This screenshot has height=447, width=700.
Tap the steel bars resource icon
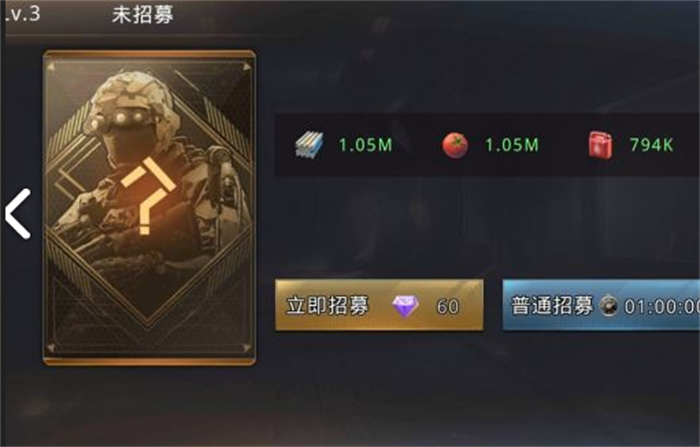point(309,145)
